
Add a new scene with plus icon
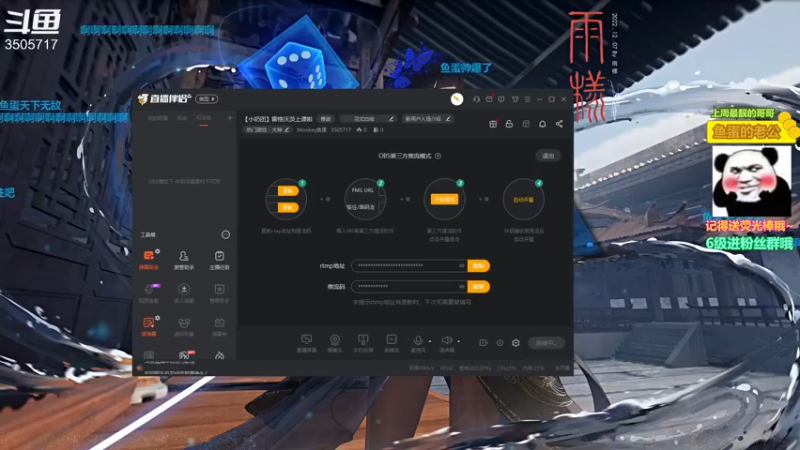[x=230, y=118]
